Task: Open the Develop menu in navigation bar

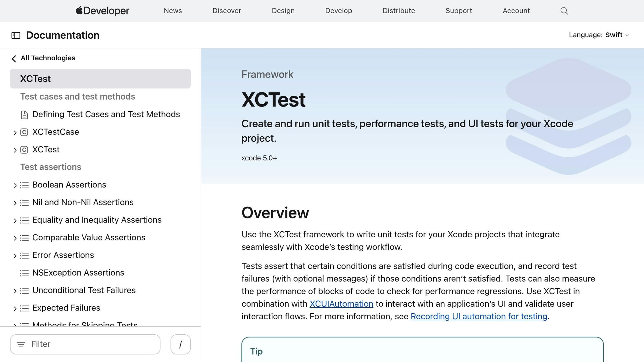Action: (338, 11)
